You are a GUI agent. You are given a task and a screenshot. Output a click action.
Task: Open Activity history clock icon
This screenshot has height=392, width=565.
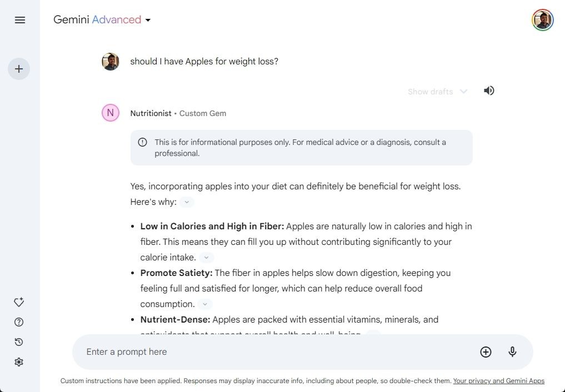tap(19, 342)
